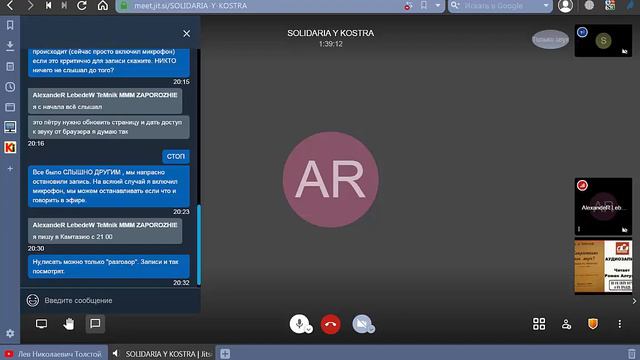Click the large AR avatar

coord(331,180)
